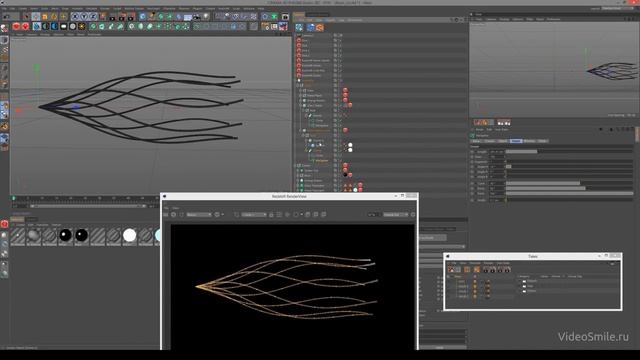This screenshot has height=360, width=640.
Task: Click the Light object icon
Action: [206, 16]
